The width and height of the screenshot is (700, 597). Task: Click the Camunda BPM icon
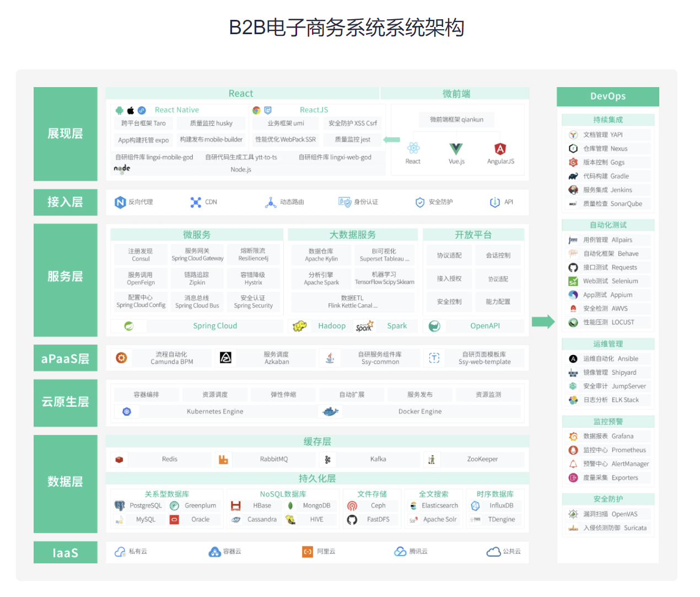point(121,358)
